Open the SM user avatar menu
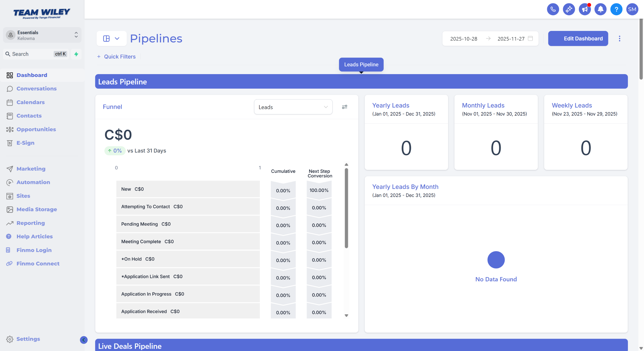Image resolution: width=644 pixels, height=351 pixels. [x=632, y=10]
